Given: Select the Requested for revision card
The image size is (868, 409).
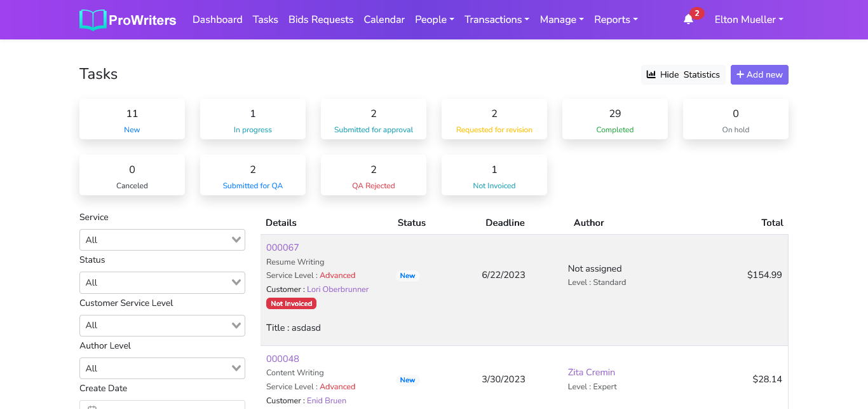Looking at the screenshot, I should (x=494, y=119).
